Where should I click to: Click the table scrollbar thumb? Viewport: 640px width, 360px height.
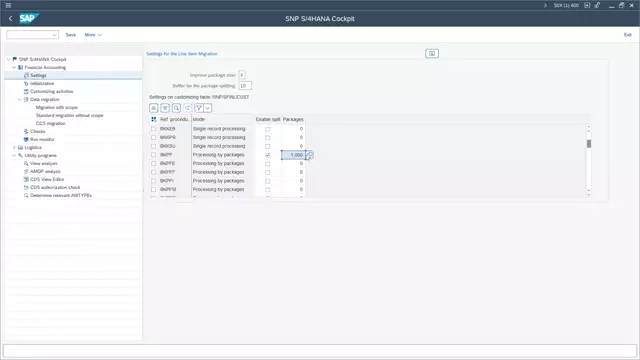589,144
